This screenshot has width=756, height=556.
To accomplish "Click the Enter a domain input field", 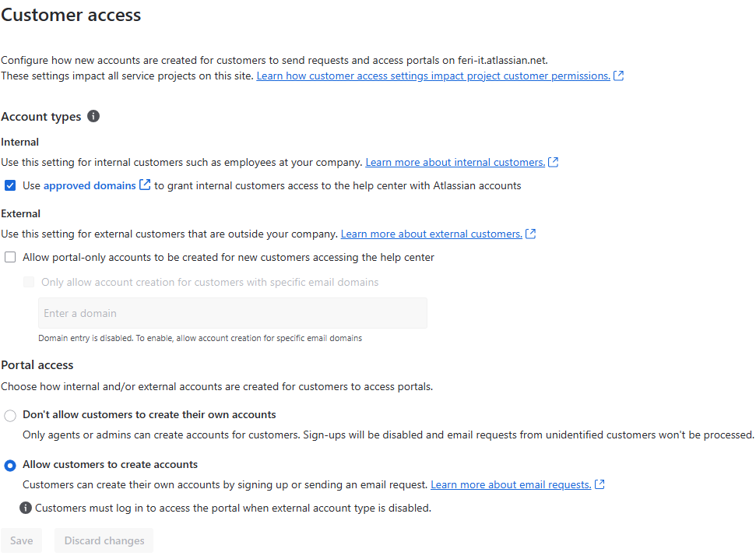I will click(232, 312).
